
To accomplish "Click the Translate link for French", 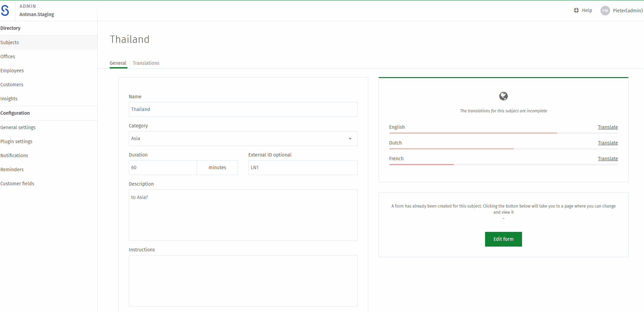I will (x=608, y=159).
